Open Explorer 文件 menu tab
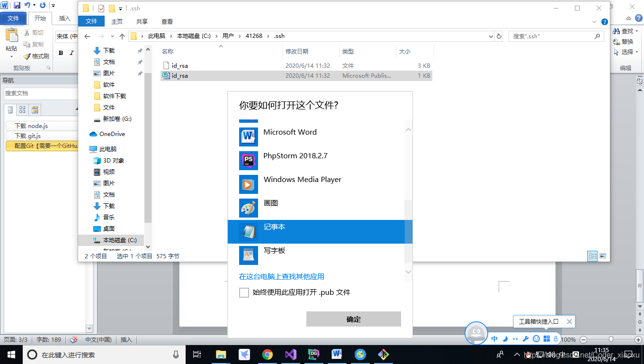 pyautogui.click(x=91, y=21)
